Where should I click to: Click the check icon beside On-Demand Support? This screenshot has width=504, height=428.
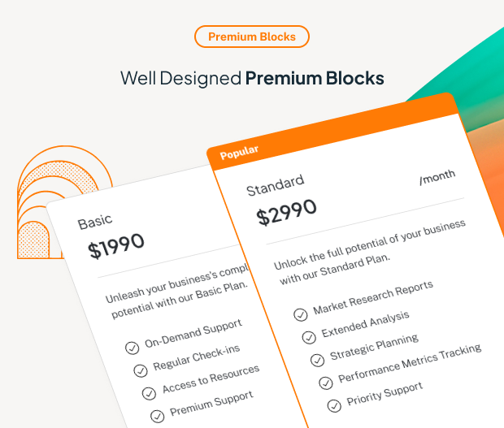point(132,348)
